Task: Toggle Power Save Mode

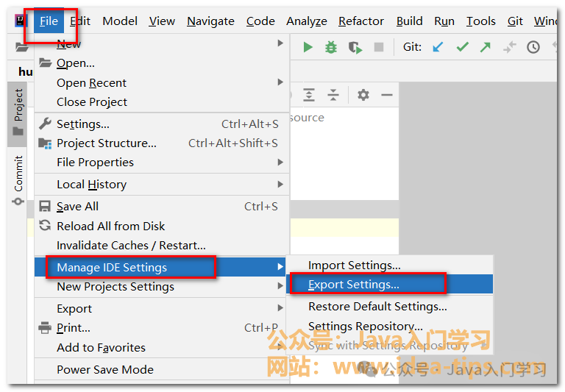Action: [x=160, y=369]
